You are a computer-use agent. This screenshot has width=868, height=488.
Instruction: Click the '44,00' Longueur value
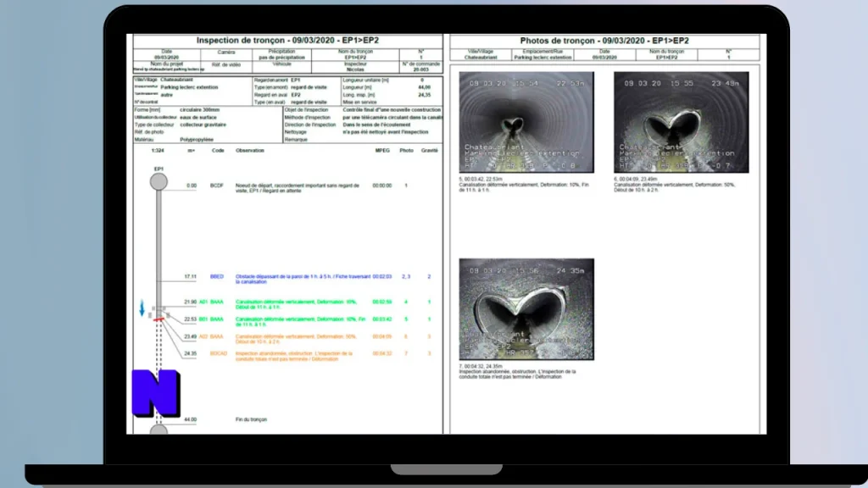[424, 87]
